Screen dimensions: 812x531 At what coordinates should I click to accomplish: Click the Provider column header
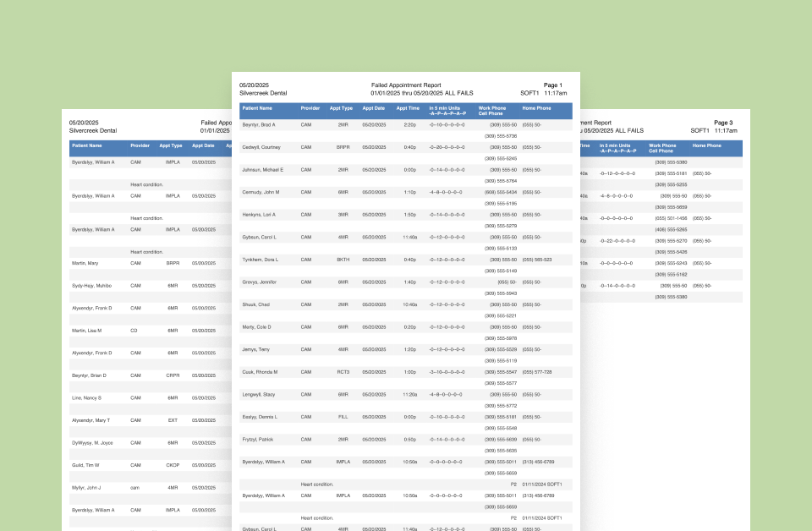(x=310, y=108)
